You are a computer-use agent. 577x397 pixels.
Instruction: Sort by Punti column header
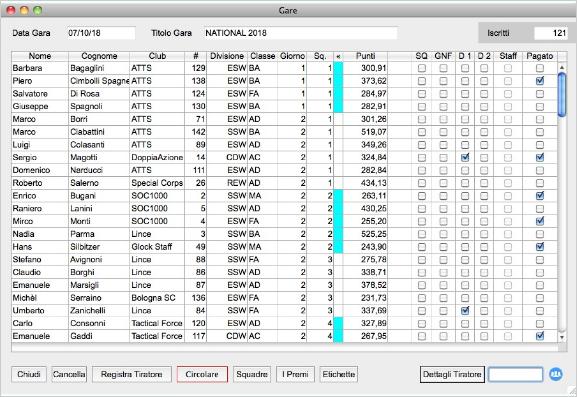(365, 56)
